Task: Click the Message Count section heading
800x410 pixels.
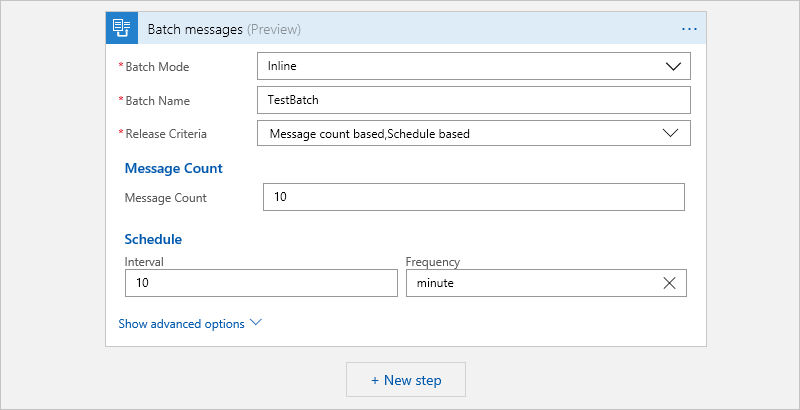Action: [x=173, y=168]
